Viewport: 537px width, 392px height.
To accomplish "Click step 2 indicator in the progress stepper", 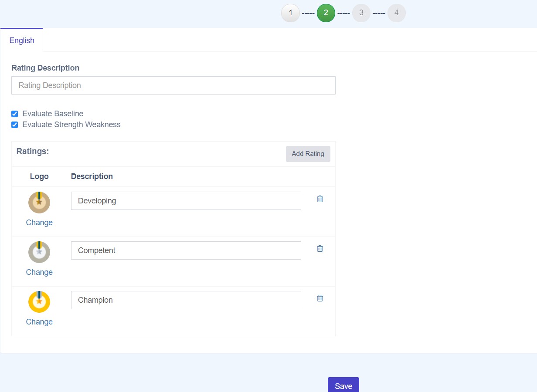I will point(326,13).
